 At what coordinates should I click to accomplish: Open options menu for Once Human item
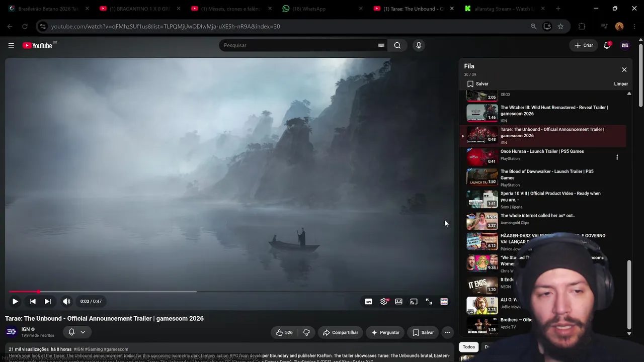(617, 157)
